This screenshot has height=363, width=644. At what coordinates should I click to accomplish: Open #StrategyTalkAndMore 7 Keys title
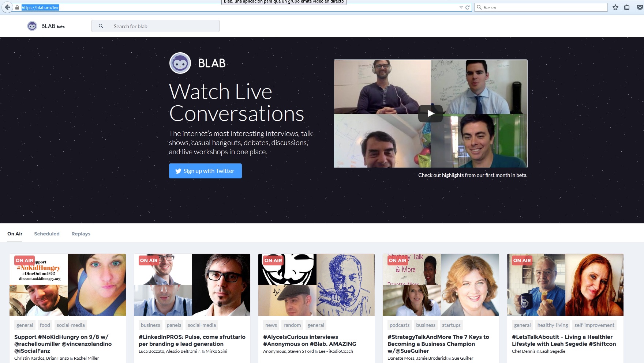pyautogui.click(x=438, y=344)
